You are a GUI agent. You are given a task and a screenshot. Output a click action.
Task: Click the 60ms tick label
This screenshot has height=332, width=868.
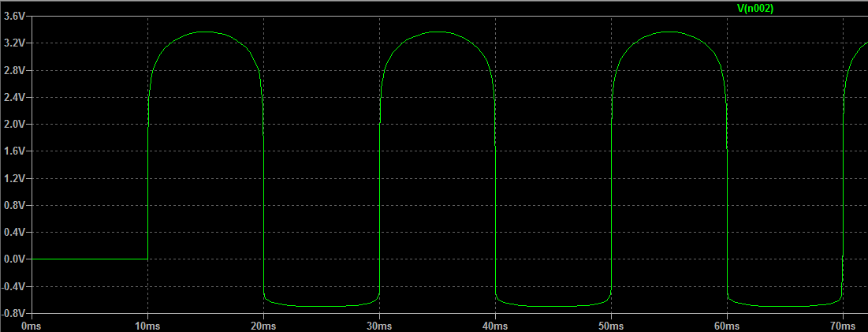[727, 325]
